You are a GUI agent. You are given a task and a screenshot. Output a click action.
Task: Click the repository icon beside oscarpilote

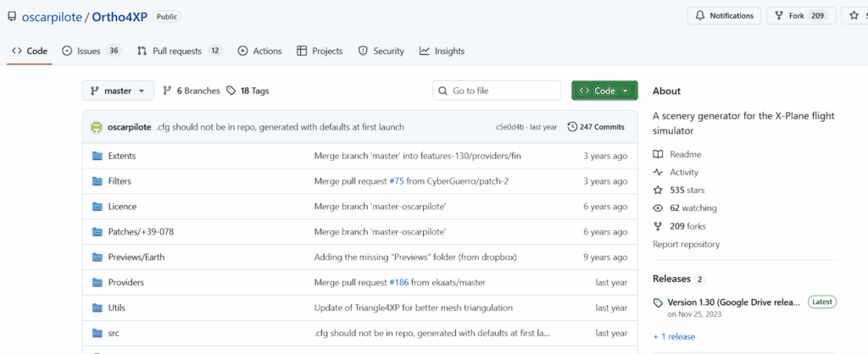12,17
